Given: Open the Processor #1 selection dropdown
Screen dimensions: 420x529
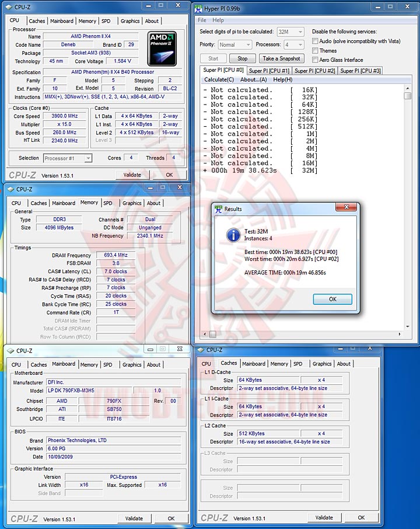Looking at the screenshot, I should [x=68, y=158].
